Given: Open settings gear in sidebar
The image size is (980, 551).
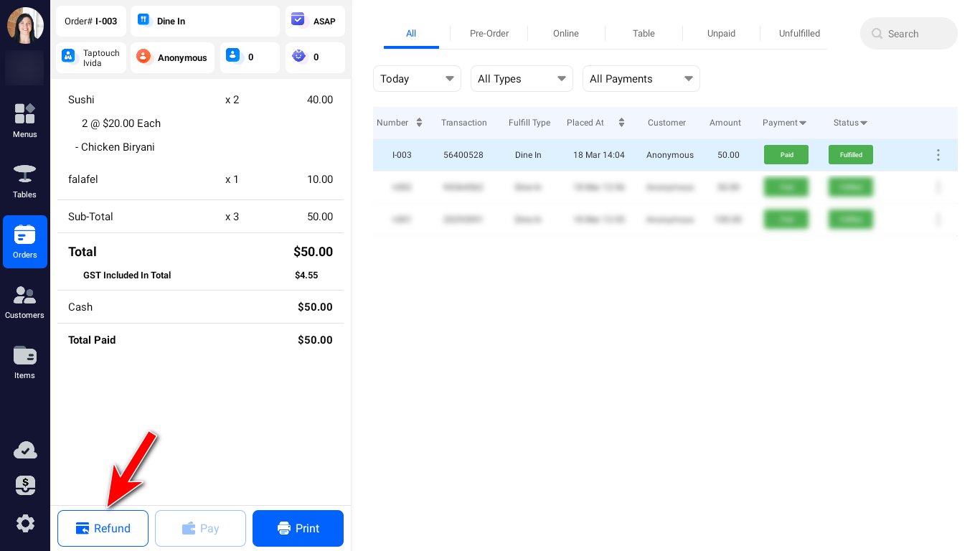Looking at the screenshot, I should [x=25, y=524].
